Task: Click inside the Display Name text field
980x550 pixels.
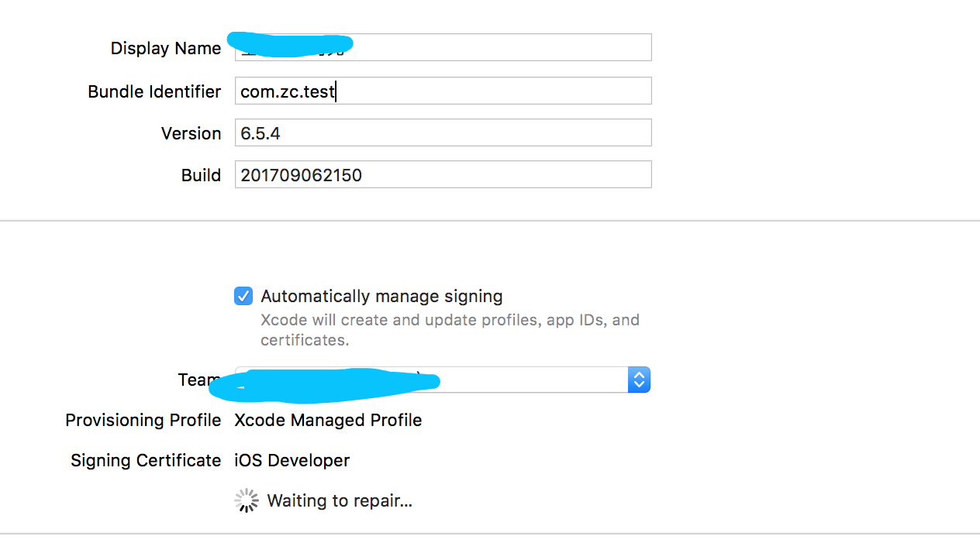Action: 443,47
